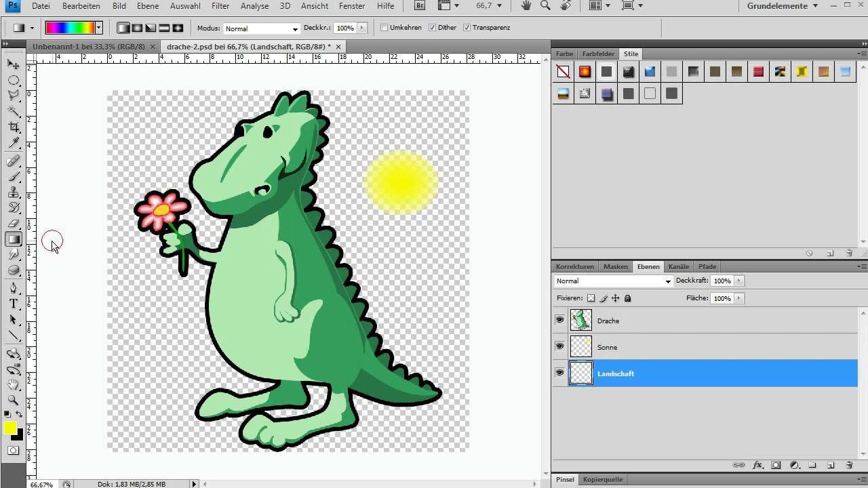The width and height of the screenshot is (868, 488).
Task: Toggle lock all for layer
Action: 627,298
